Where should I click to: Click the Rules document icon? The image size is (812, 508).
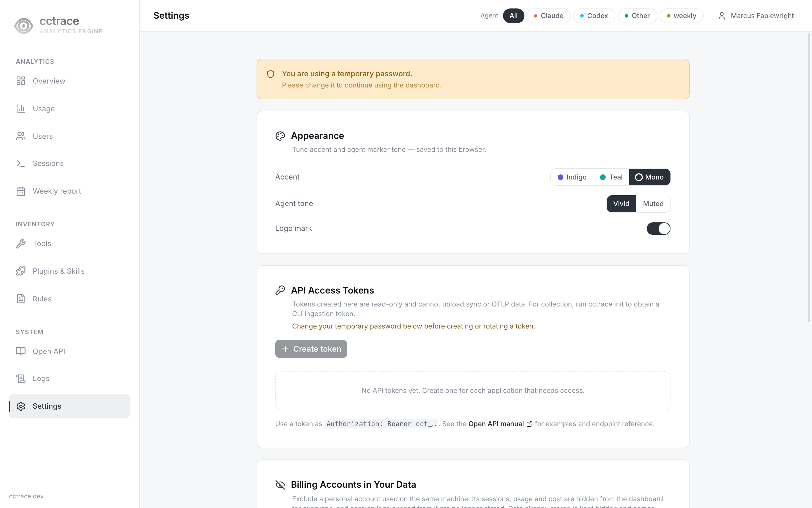tap(21, 299)
